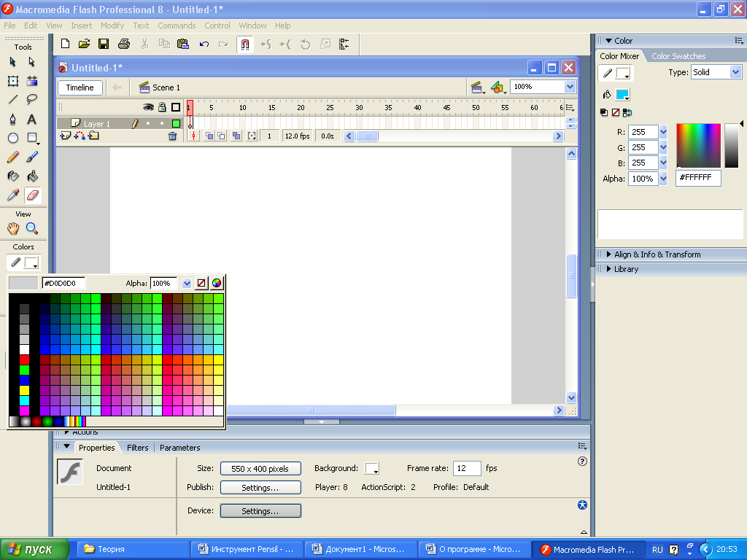Open the Alpha dropdown in Color Mixer
This screenshot has height=560, width=747.
663,179
